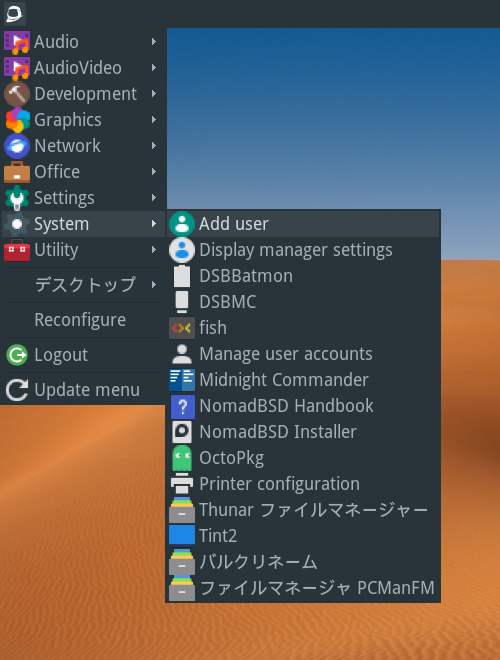Run the NomadBSD Installer
The height and width of the screenshot is (660, 500).
303,432
